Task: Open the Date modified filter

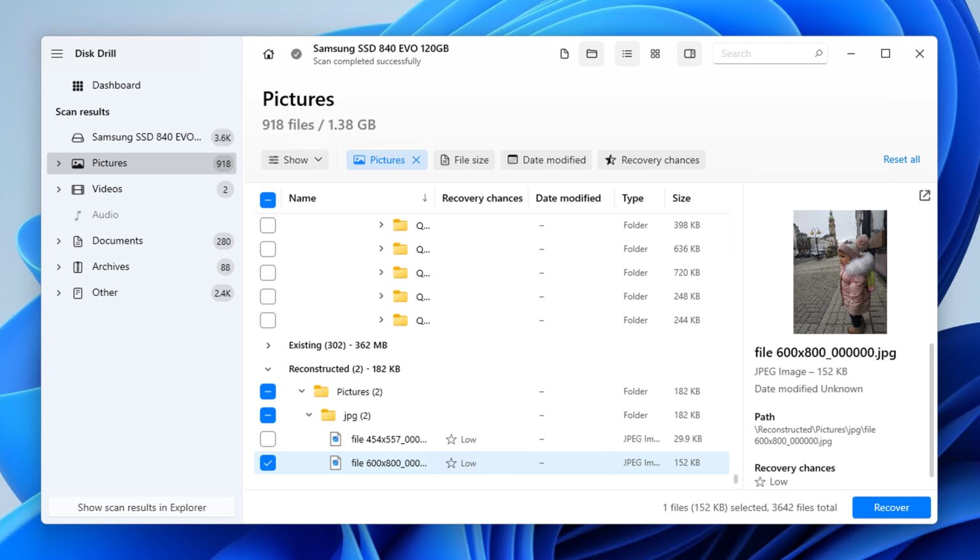Action: pos(546,159)
